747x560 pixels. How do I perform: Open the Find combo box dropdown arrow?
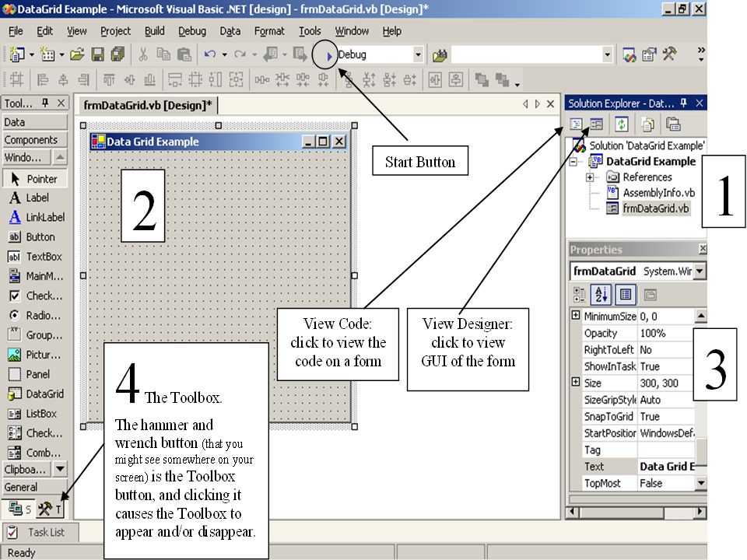tap(607, 54)
